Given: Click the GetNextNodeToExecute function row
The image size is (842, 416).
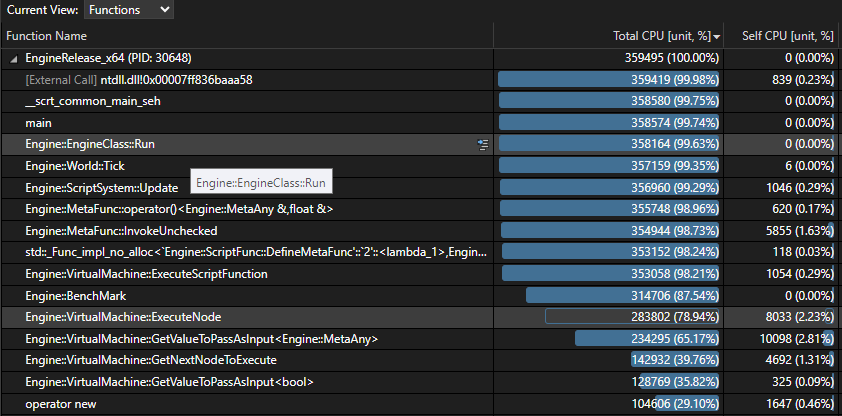Looking at the screenshot, I should [x=421, y=361].
